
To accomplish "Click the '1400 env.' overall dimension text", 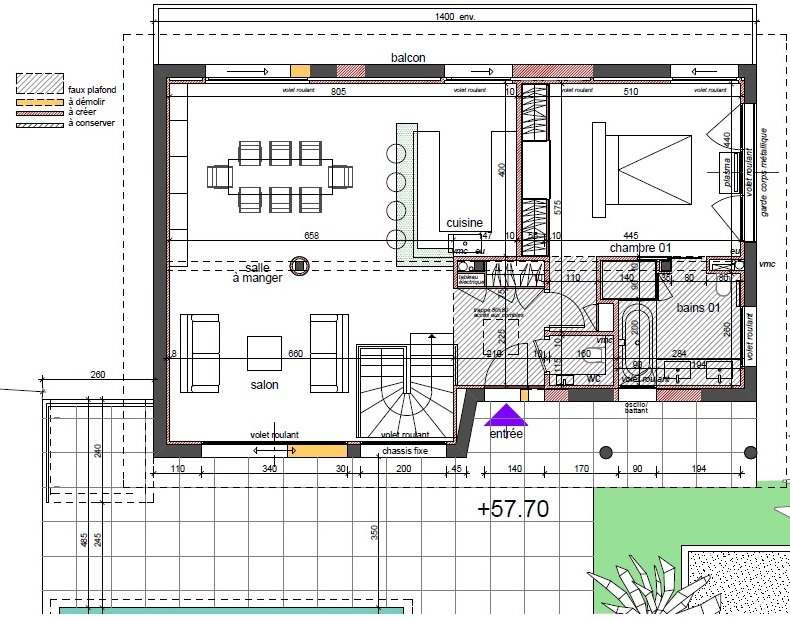I will pyautogui.click(x=455, y=17).
